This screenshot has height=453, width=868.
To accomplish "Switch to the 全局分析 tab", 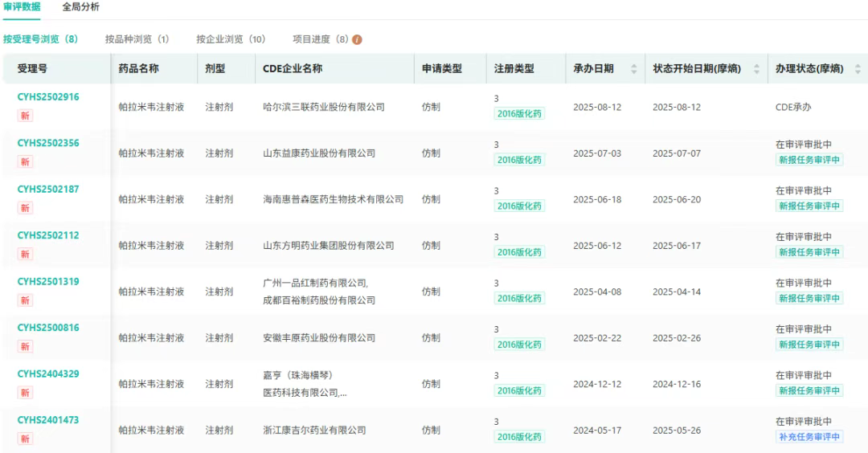I will pyautogui.click(x=81, y=7).
